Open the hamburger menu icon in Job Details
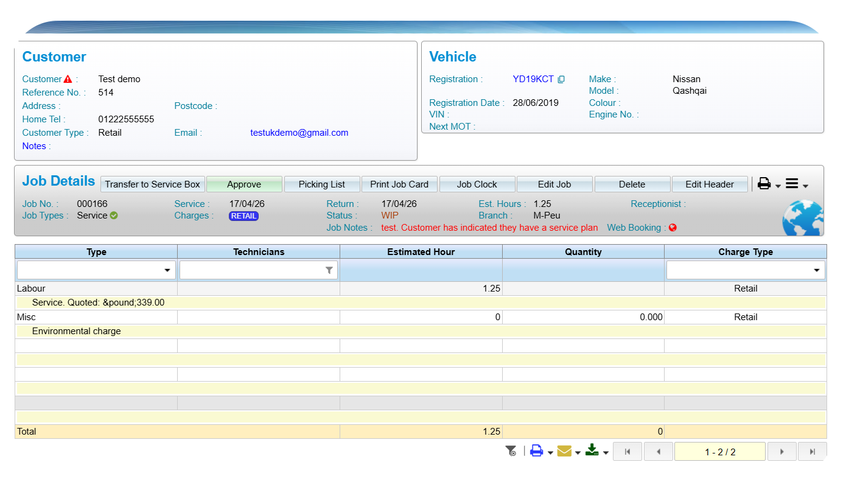The height and width of the screenshot is (504, 846). [792, 184]
